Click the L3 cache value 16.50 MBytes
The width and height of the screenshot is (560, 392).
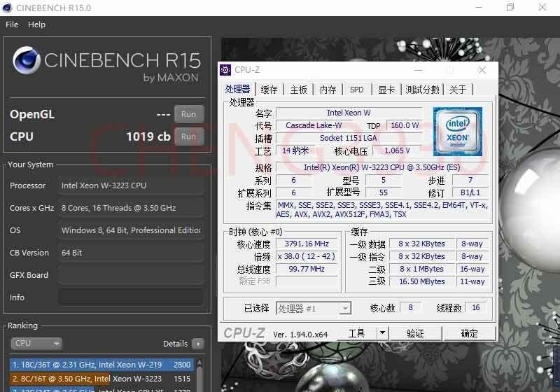[x=422, y=281]
